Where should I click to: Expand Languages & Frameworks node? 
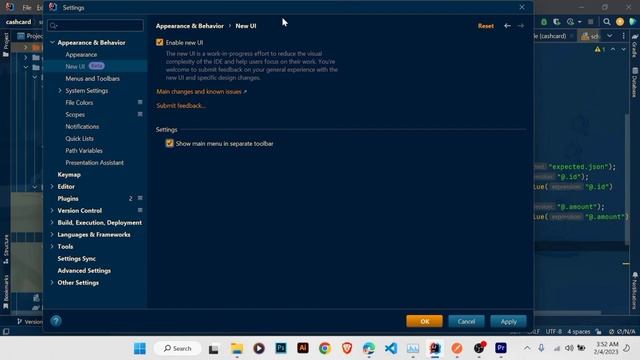[52, 235]
